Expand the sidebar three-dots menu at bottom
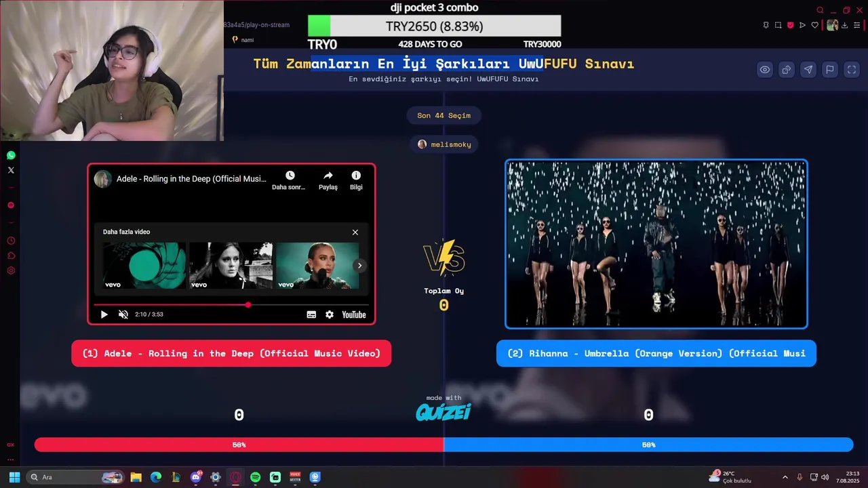Image resolution: width=868 pixels, height=488 pixels. 11,460
